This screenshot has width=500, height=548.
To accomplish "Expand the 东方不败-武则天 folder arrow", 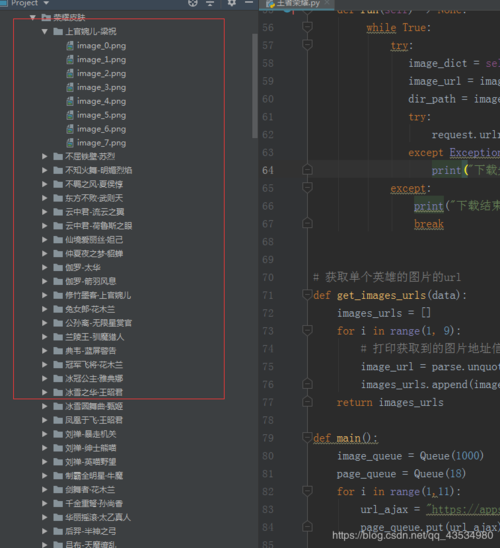I will pyautogui.click(x=44, y=198).
